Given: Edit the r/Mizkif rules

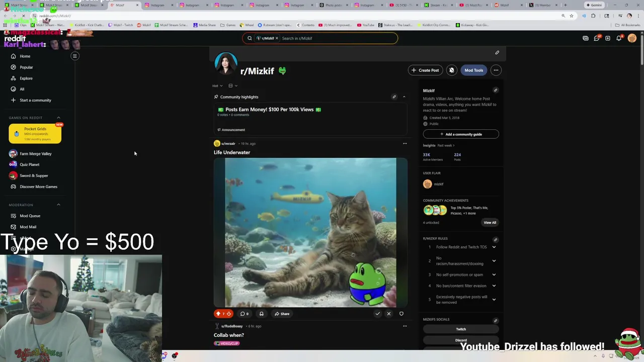Looking at the screenshot, I should pos(496,239).
